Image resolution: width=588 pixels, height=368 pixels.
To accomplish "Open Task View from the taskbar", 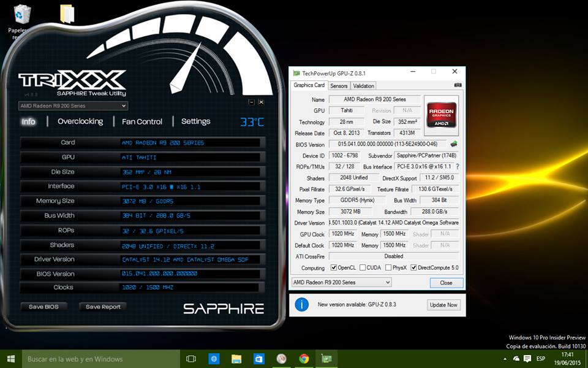I will (x=191, y=359).
